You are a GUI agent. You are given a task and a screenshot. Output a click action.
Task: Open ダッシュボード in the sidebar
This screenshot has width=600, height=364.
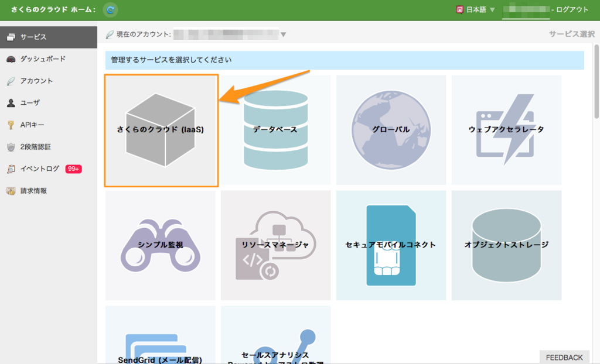pos(49,59)
